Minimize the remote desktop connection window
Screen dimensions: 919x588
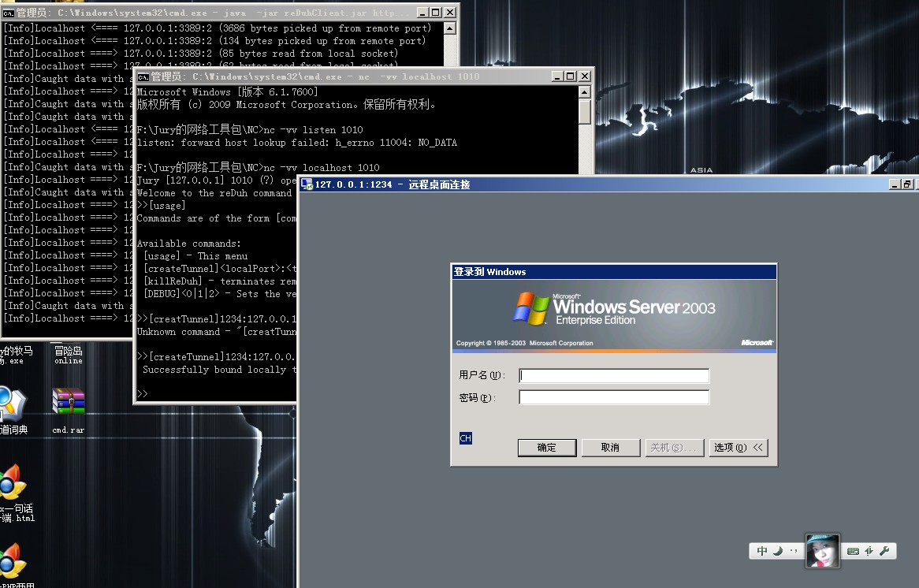895,184
